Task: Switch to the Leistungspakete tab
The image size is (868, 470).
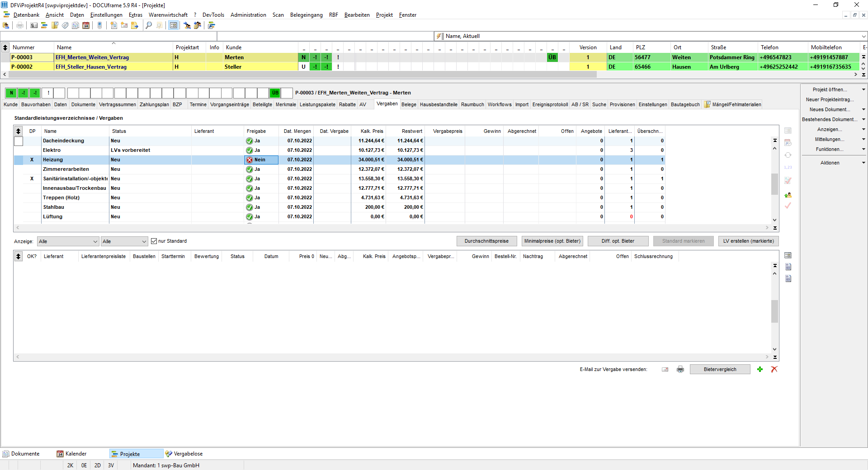Action: pyautogui.click(x=317, y=104)
